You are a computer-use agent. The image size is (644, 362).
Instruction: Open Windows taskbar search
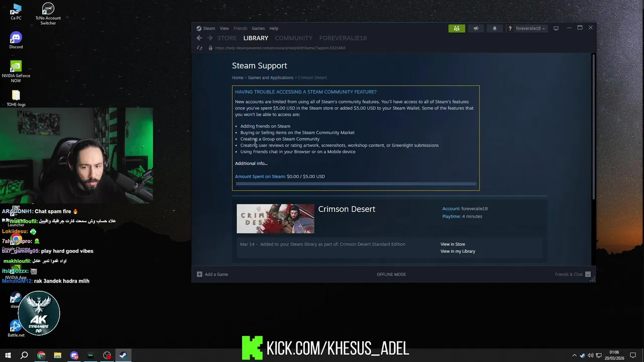[24, 355]
